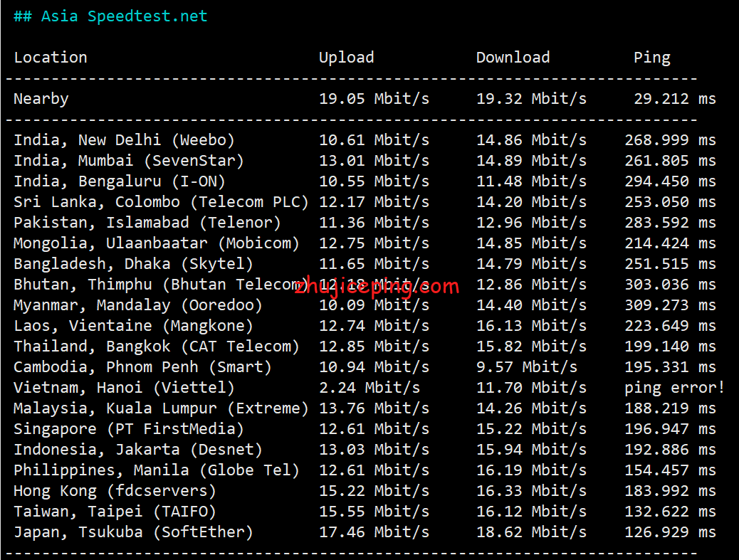Select the Pakistan, Islamabad (Telenor) entry

click(x=147, y=223)
